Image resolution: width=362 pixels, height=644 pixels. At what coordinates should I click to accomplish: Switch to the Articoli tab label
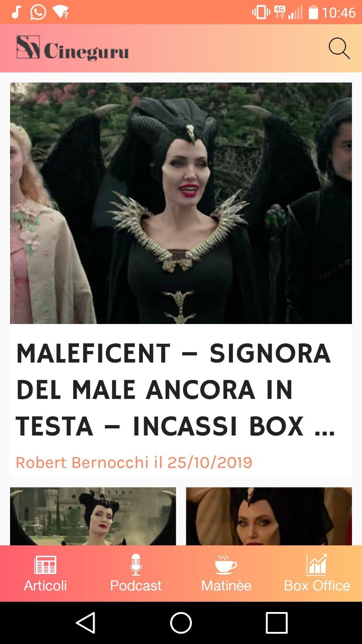[45, 586]
